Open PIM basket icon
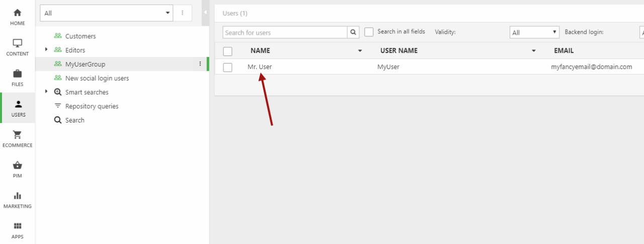Screen dimensions: 644x244 point(18,165)
